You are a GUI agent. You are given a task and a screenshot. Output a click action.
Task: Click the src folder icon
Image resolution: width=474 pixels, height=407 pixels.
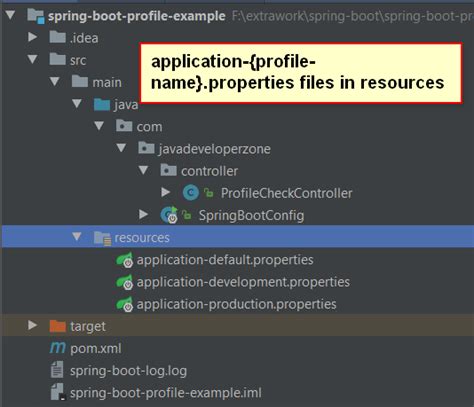point(57,59)
